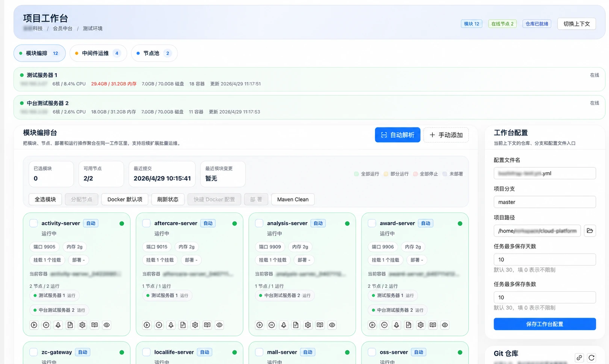609x364 pixels.
Task: Tick the activity-server checkbox
Action: [34, 223]
